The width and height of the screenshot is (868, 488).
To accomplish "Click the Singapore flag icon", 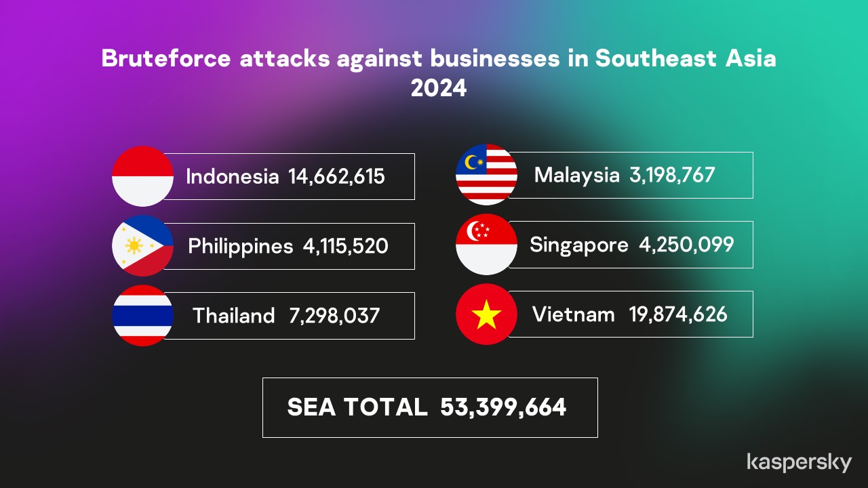I will 486,245.
